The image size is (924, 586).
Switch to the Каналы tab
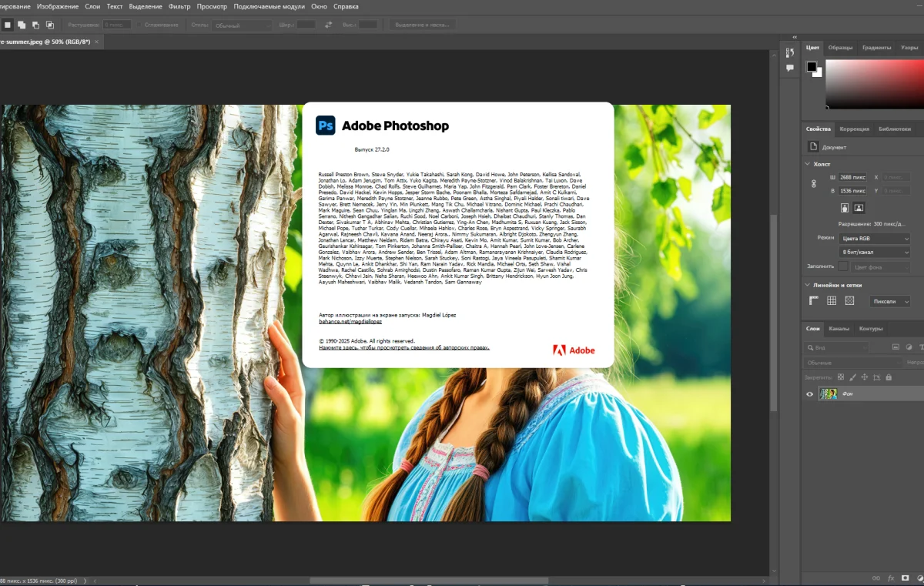pos(839,329)
